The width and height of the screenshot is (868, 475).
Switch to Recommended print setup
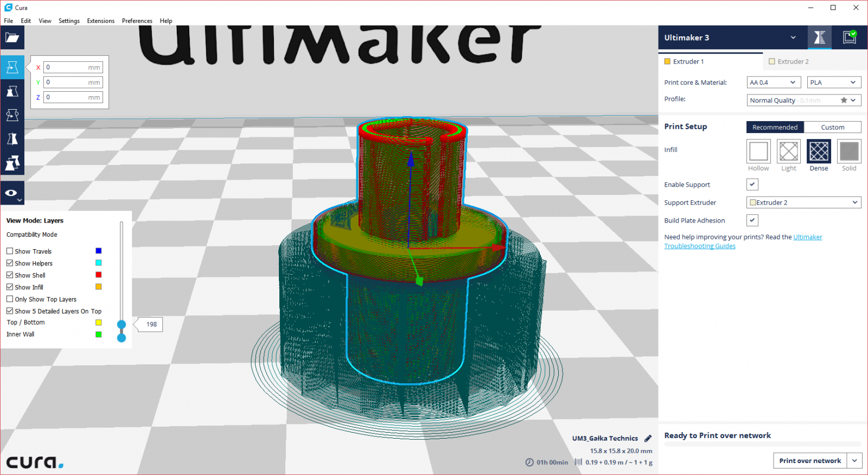[775, 127]
